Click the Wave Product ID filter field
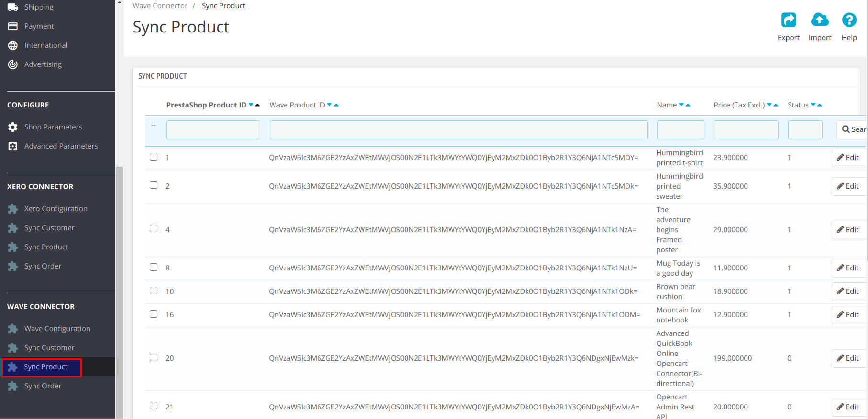The height and width of the screenshot is (419, 868). (459, 129)
